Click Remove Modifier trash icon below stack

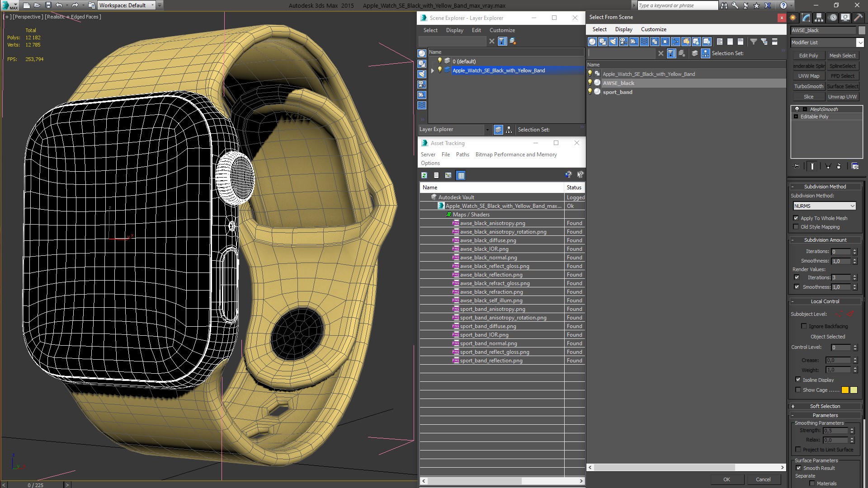tap(839, 166)
